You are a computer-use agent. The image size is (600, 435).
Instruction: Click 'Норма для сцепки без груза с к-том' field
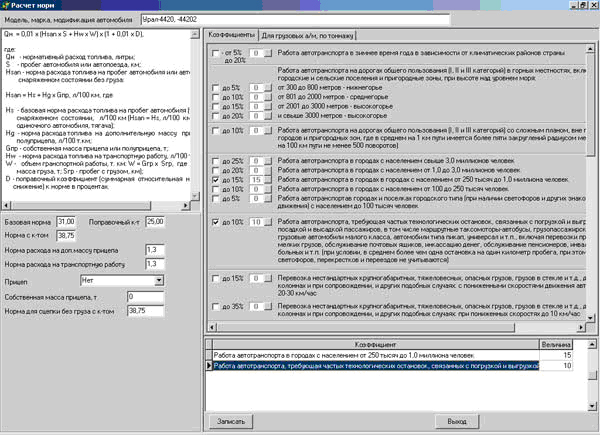point(145,311)
